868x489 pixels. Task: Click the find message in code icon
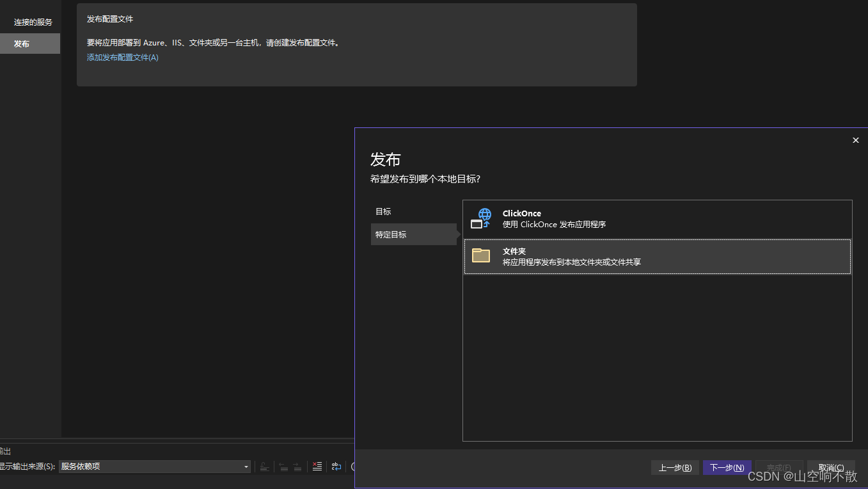265,467
